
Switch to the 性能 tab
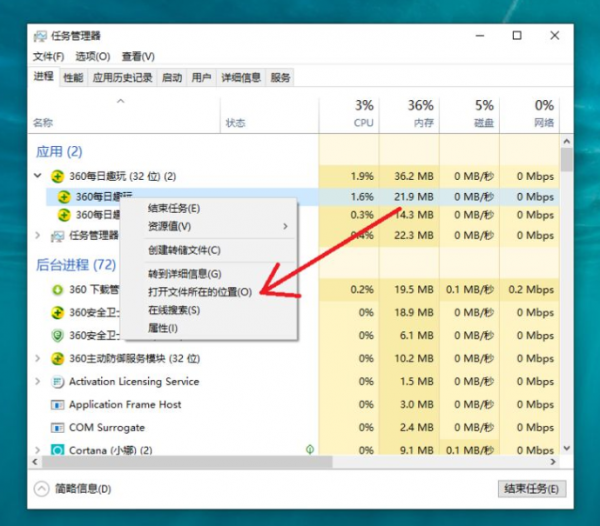point(73,78)
